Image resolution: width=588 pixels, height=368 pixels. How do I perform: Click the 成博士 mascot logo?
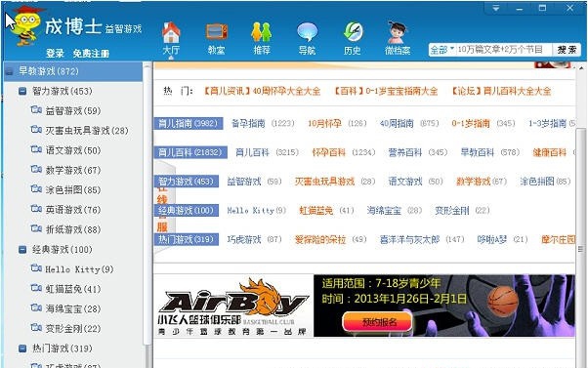(25, 26)
